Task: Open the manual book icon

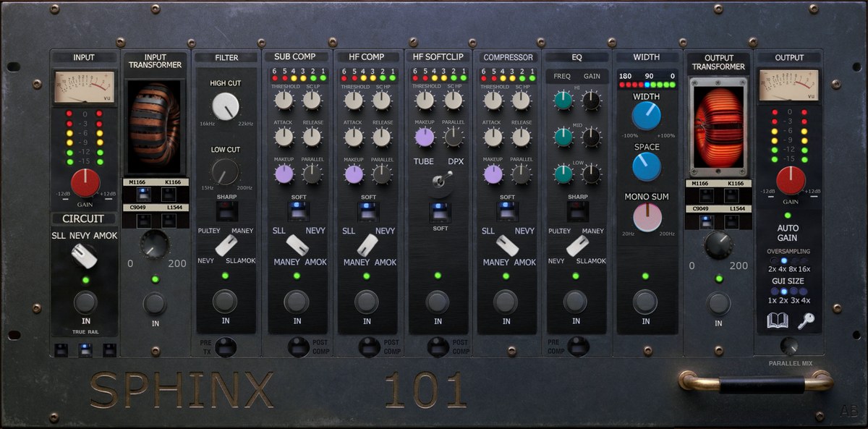Action: [777, 321]
